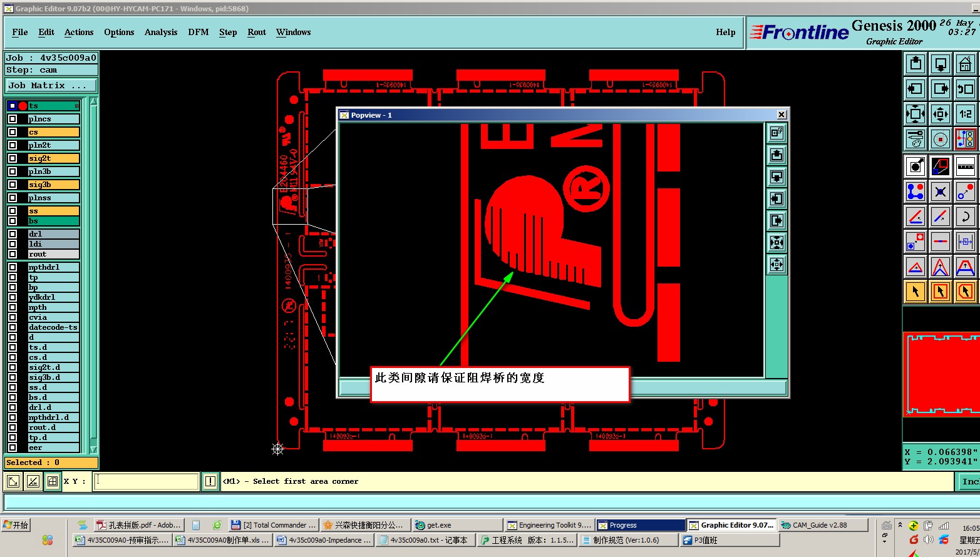This screenshot has height=557, width=980.
Task: Click the X Y coordinate input field
Action: (147, 481)
